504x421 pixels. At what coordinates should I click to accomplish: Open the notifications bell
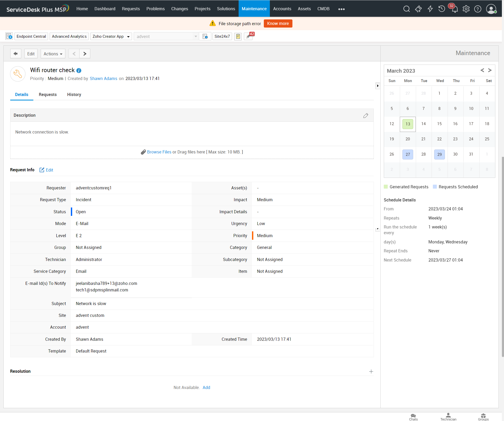(455, 9)
